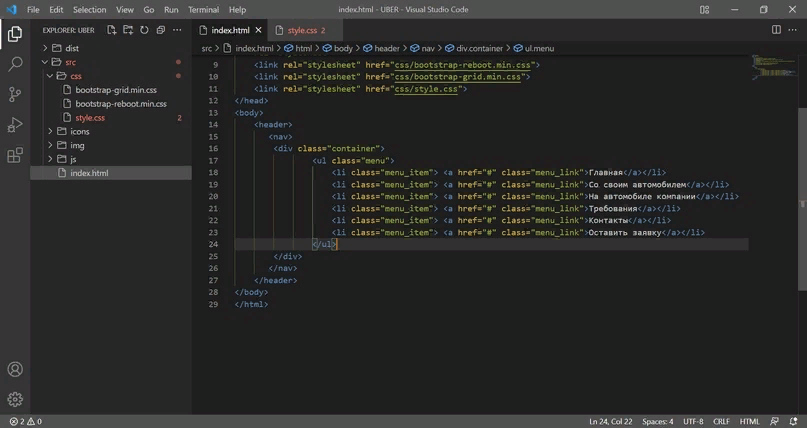Open the Manage gear icon
Image resolution: width=807 pixels, height=428 pixels.
click(x=15, y=399)
